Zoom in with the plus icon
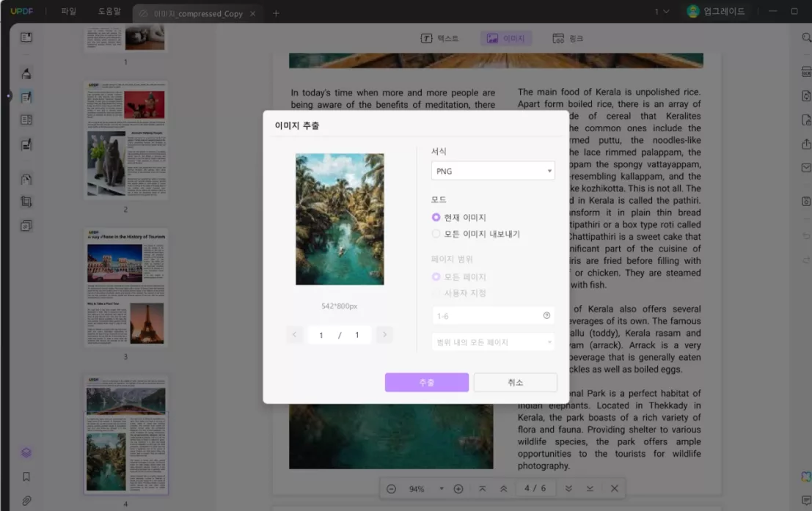 point(458,489)
